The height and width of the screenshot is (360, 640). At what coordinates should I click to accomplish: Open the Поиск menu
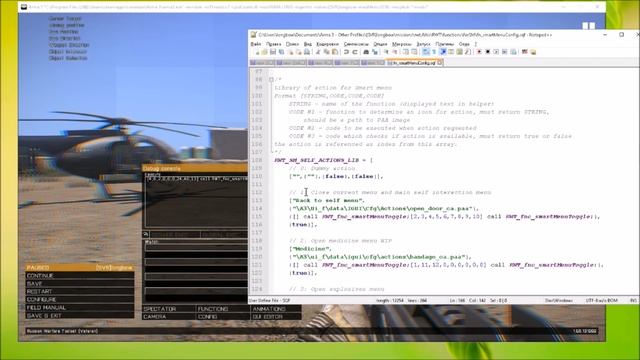pyautogui.click(x=292, y=44)
